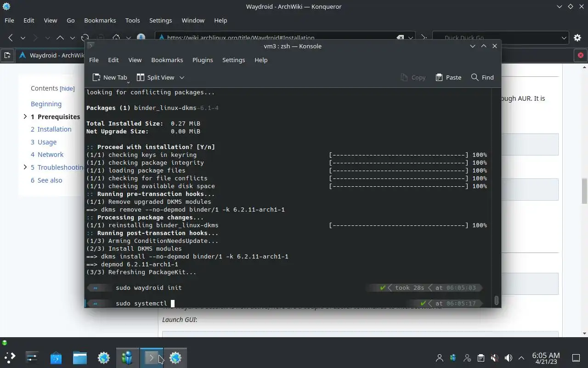Click Konsole terminal scrollbar handle
Screen dimensions: 588x368
tap(496, 300)
